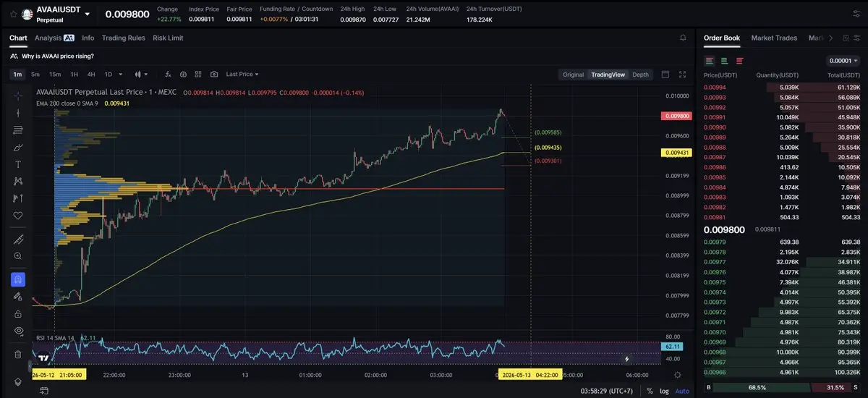Image resolution: width=868 pixels, height=398 pixels.
Task: Open the order book settings sliders icon
Action: coord(856,38)
